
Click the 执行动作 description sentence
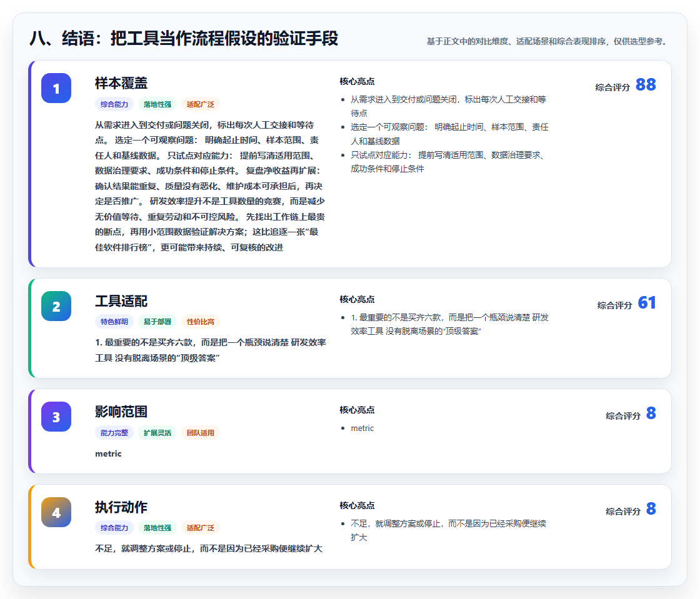point(209,548)
